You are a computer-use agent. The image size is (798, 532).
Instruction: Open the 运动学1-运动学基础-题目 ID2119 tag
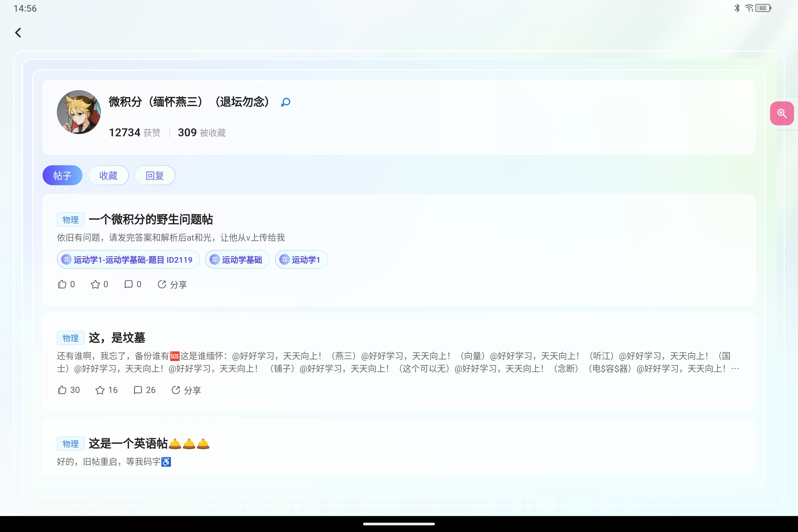[128, 260]
